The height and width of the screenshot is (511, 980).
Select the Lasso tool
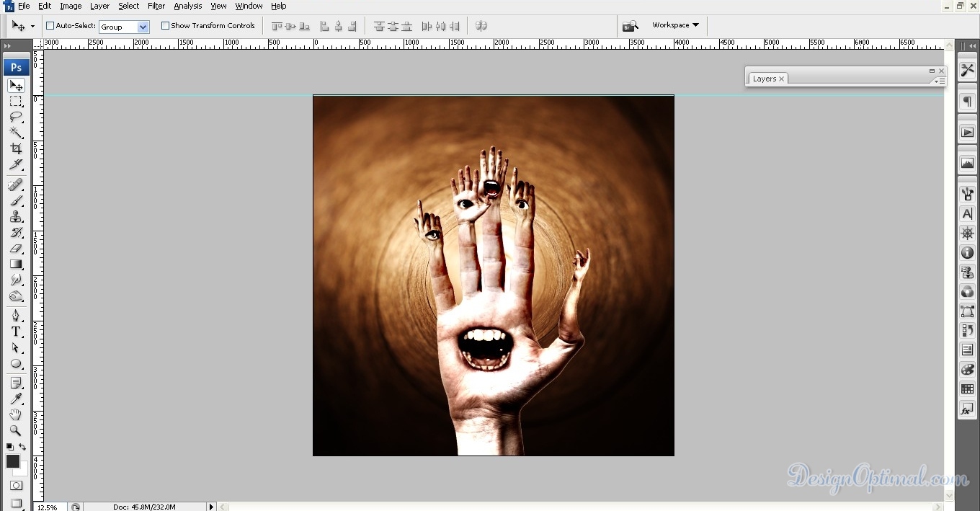pos(16,117)
